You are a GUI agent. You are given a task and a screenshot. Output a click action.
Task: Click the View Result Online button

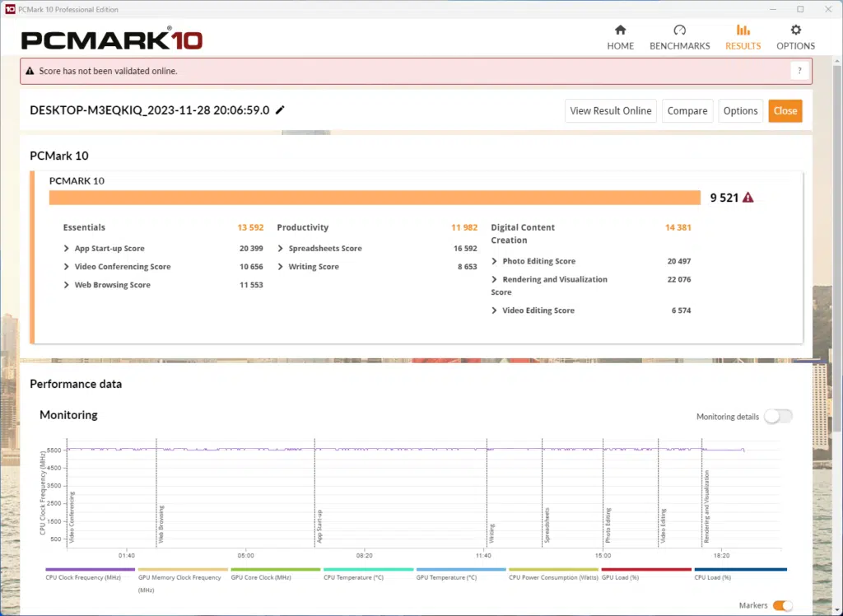click(x=610, y=110)
